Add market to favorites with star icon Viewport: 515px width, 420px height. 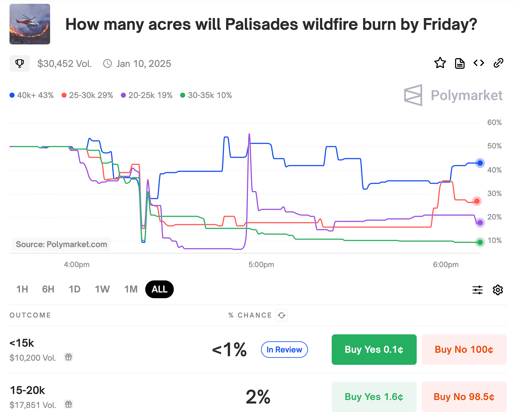click(x=440, y=63)
